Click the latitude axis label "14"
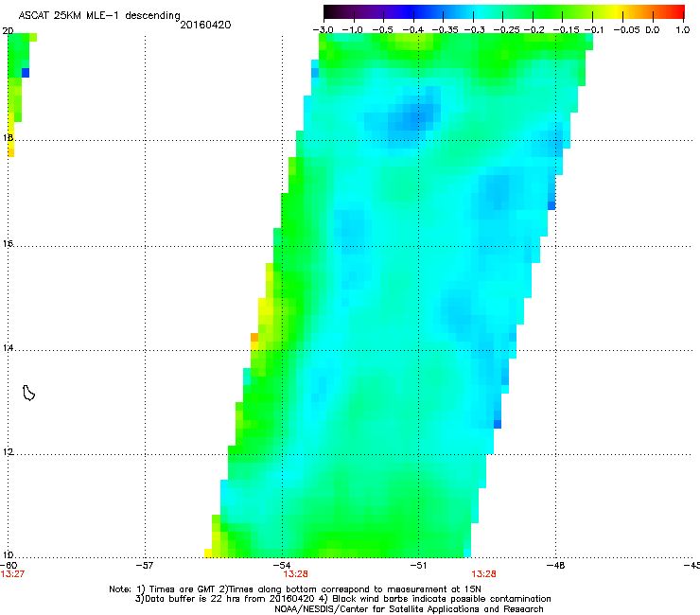 [x=8, y=348]
